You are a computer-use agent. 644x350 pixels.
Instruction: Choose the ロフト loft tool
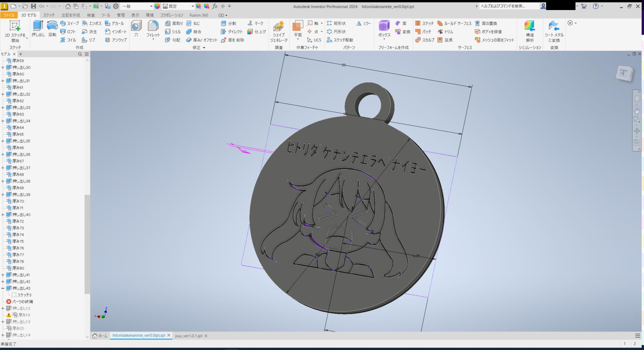tap(68, 32)
